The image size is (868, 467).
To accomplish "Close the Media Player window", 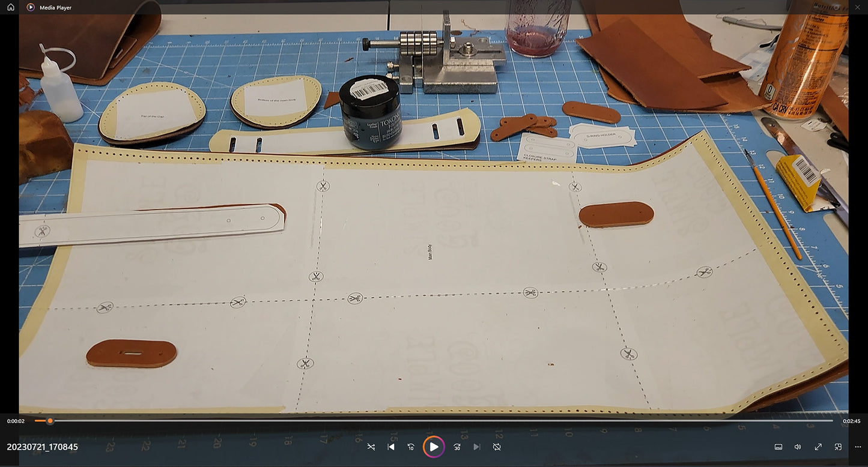I will (857, 7).
